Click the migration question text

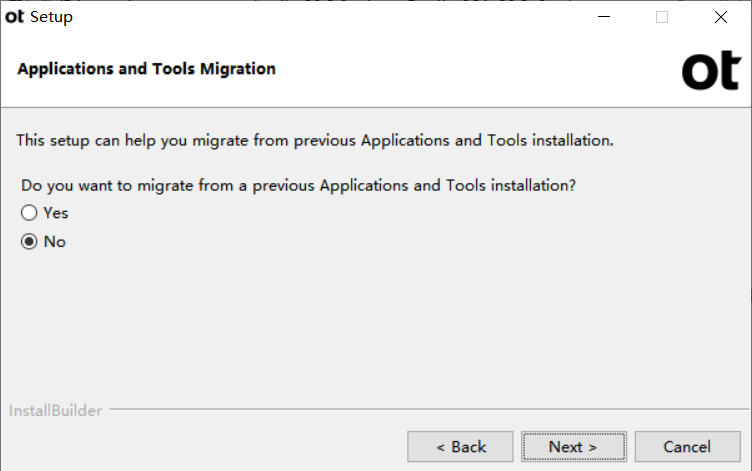click(298, 186)
